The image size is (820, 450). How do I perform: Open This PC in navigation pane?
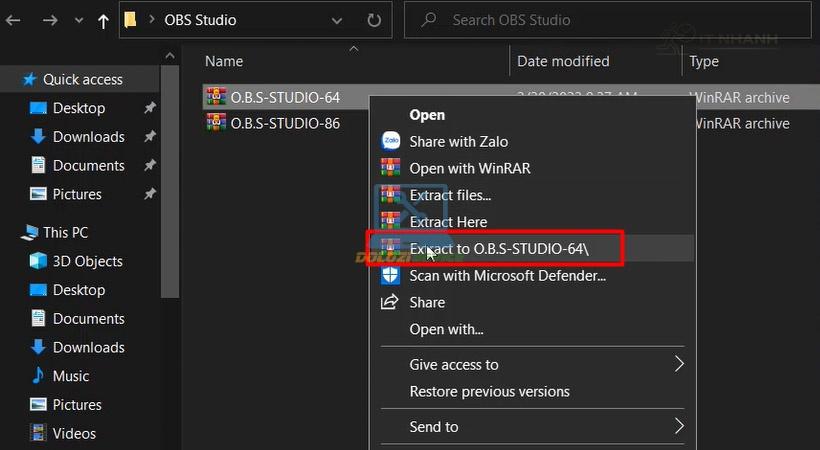(65, 232)
